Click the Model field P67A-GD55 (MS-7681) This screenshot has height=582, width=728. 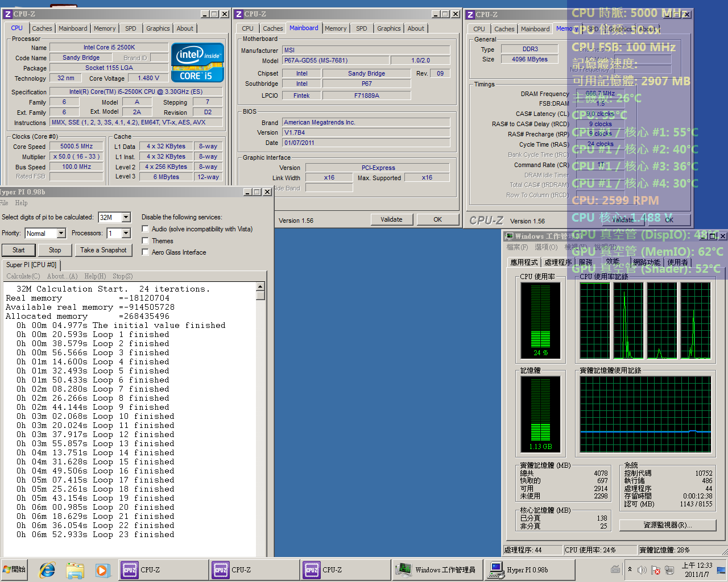tap(336, 60)
